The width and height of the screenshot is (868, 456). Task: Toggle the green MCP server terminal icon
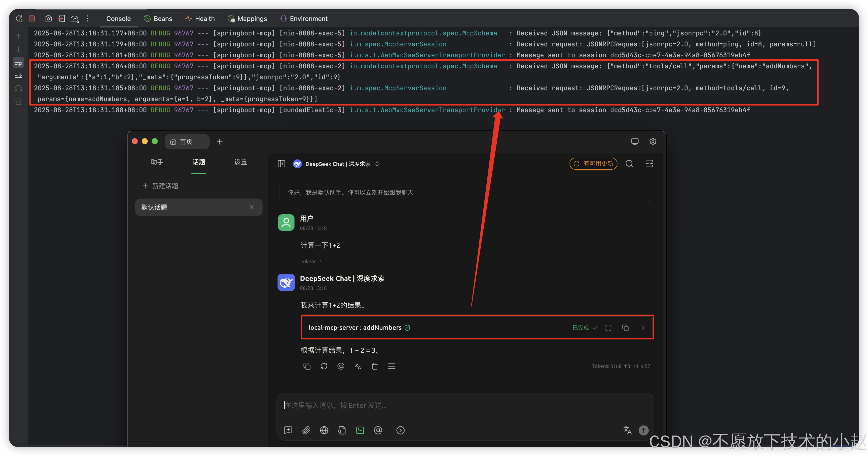coord(360,430)
